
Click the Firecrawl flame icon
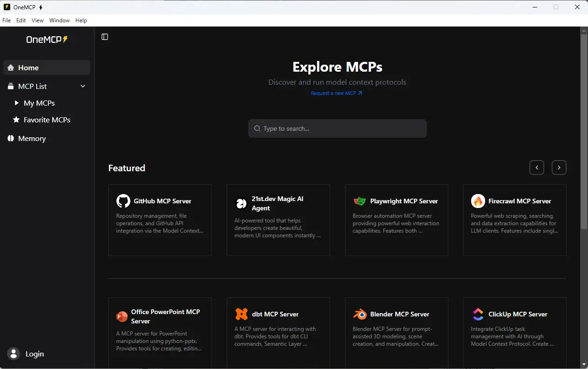(478, 201)
